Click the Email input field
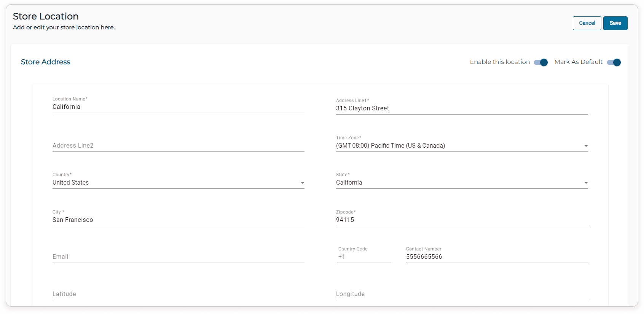 point(178,257)
